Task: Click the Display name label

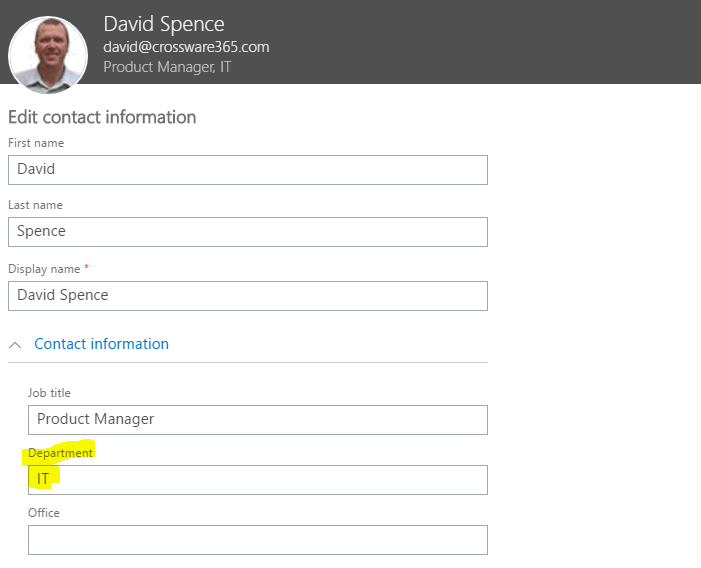Action: click(44, 269)
